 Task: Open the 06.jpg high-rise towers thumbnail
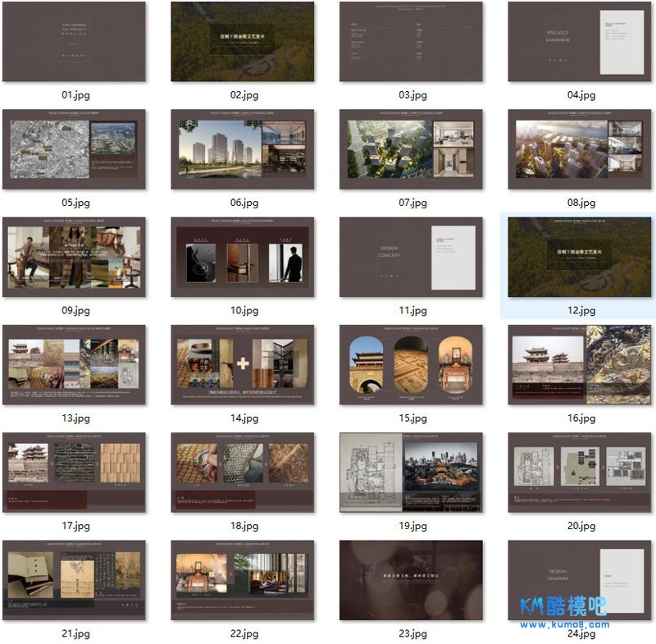coord(243,149)
